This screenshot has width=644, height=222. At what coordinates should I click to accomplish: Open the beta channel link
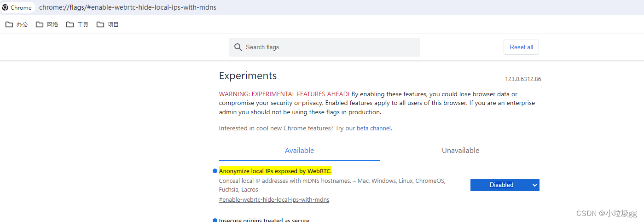coord(374,128)
